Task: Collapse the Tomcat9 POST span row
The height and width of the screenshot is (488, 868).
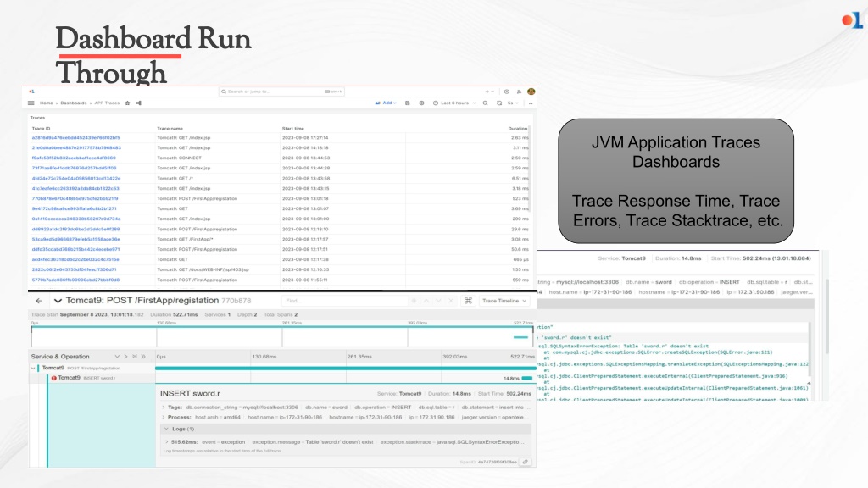Action: pyautogui.click(x=33, y=368)
